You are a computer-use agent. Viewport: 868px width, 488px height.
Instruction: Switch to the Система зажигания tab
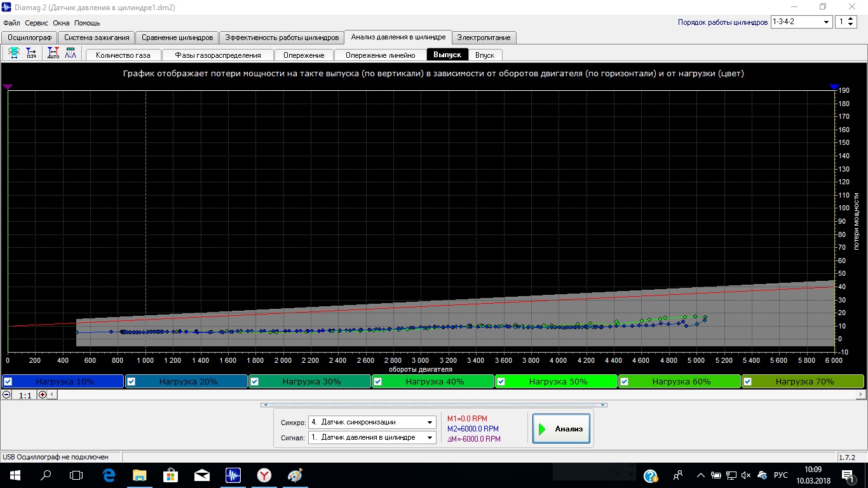97,37
